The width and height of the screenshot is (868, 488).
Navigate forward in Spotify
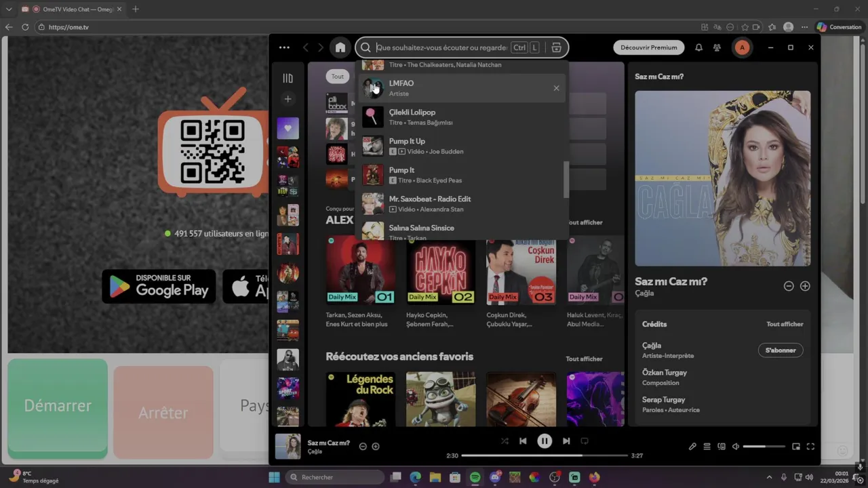tap(321, 47)
